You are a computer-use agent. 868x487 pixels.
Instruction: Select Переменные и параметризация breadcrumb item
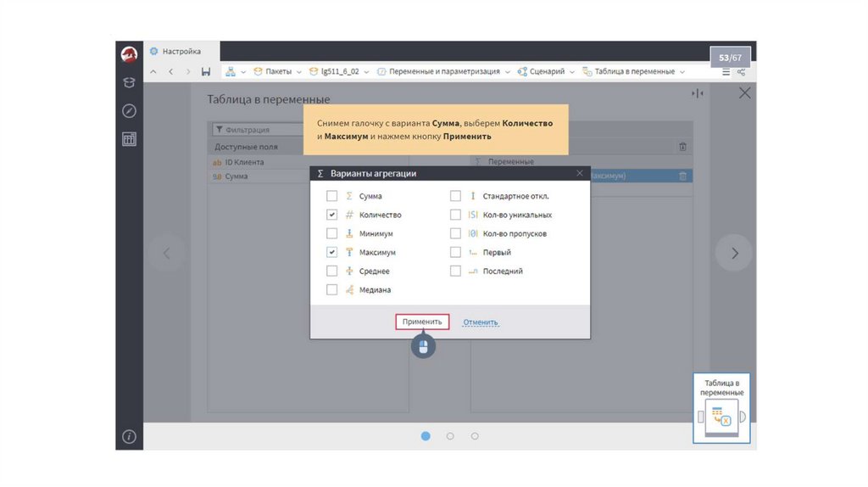pos(444,71)
